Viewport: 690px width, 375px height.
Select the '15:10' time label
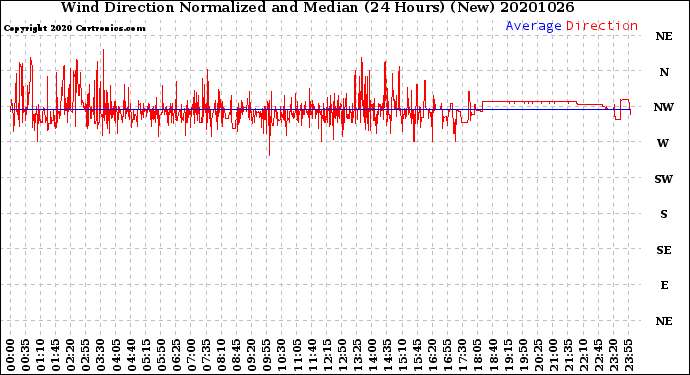pyautogui.click(x=402, y=355)
